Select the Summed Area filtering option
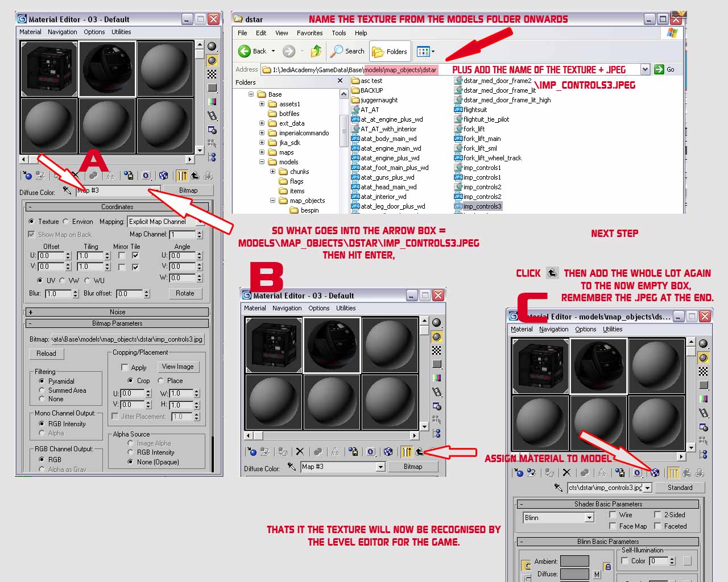 coord(42,390)
